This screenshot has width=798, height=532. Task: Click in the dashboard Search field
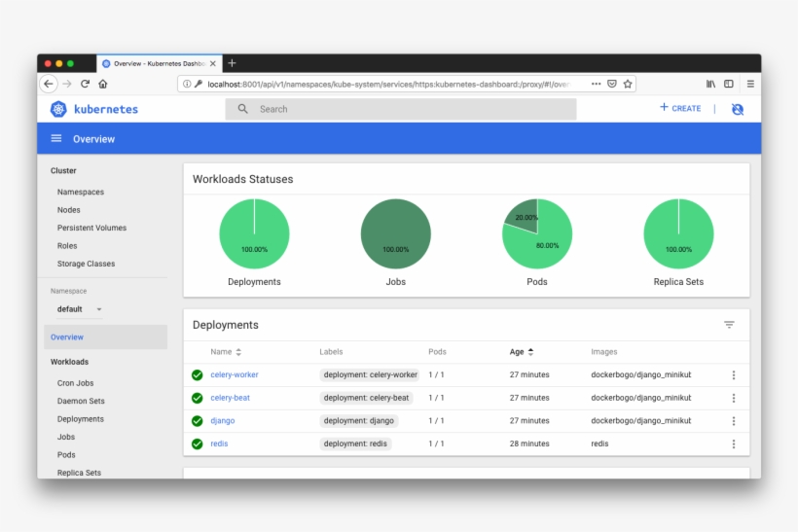tap(401, 109)
